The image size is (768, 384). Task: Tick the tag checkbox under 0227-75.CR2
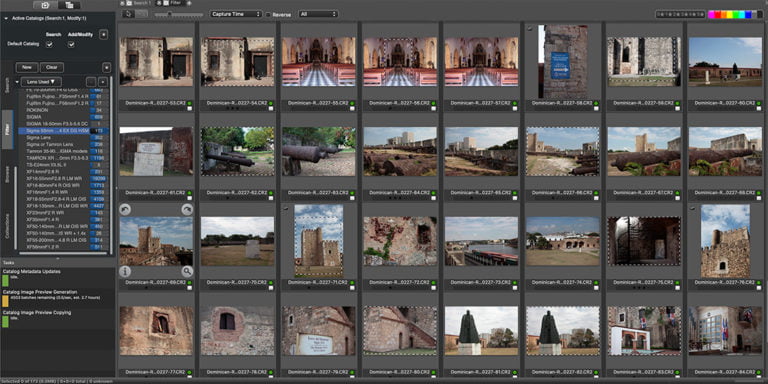pyautogui.click(x=677, y=288)
